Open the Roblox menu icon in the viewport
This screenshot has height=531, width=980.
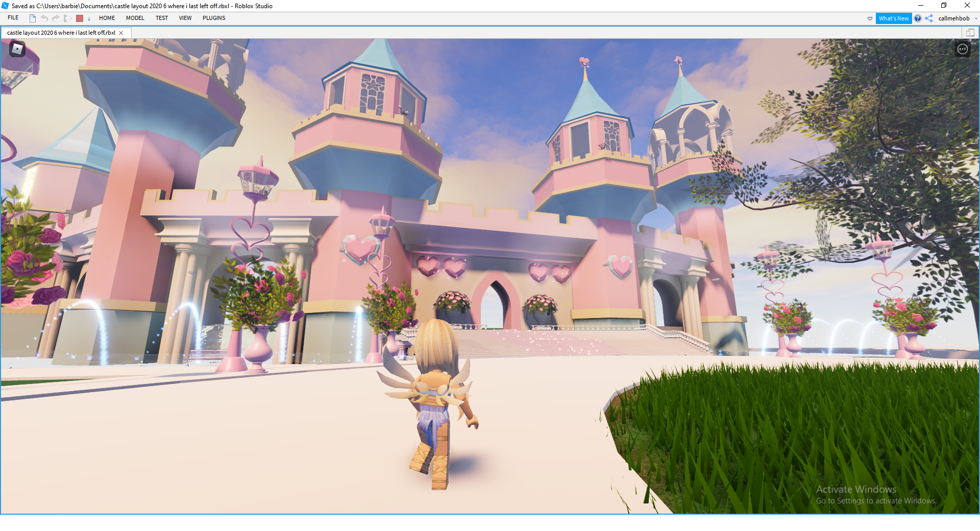coord(17,49)
